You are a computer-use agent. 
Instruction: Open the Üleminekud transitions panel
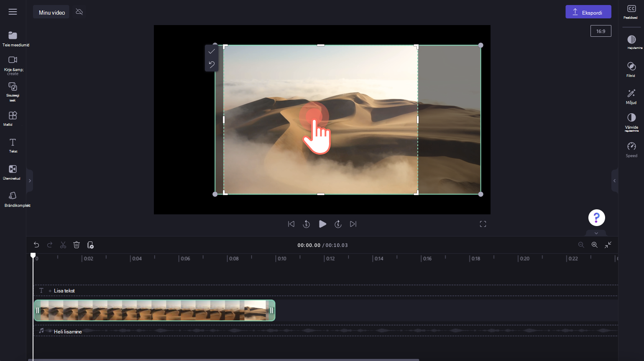click(13, 172)
